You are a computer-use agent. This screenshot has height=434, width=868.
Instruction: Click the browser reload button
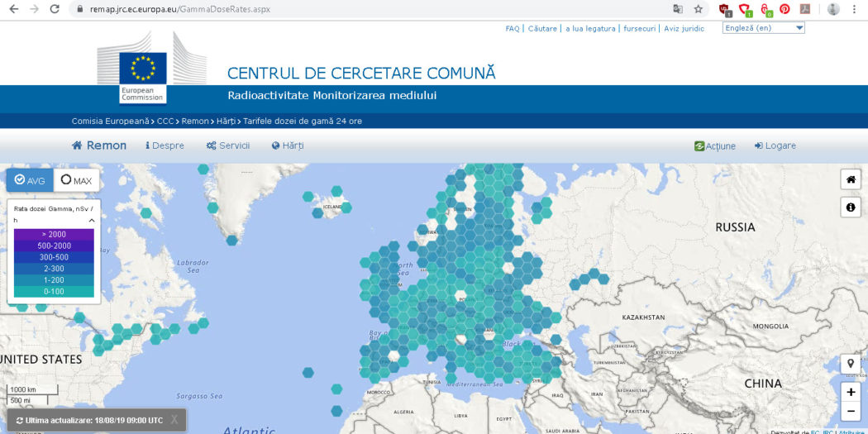(55, 9)
